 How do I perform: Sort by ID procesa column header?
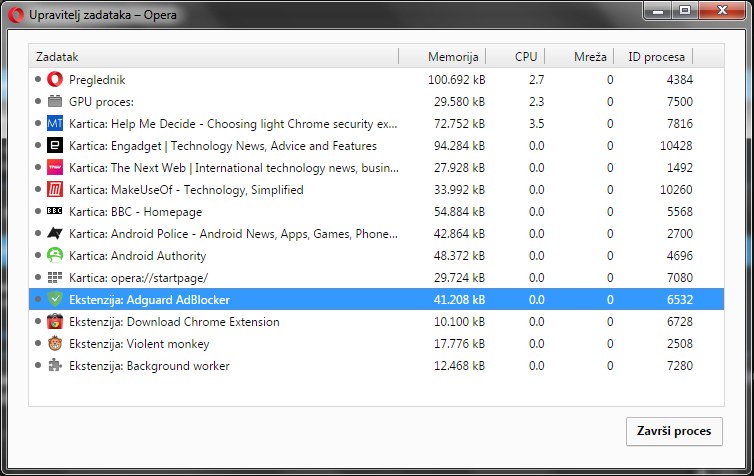(x=654, y=56)
